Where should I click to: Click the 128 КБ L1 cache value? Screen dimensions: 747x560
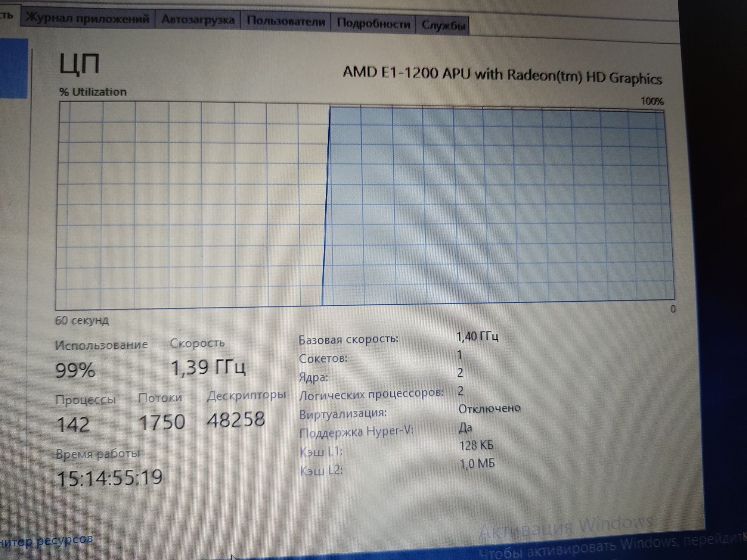click(x=477, y=445)
